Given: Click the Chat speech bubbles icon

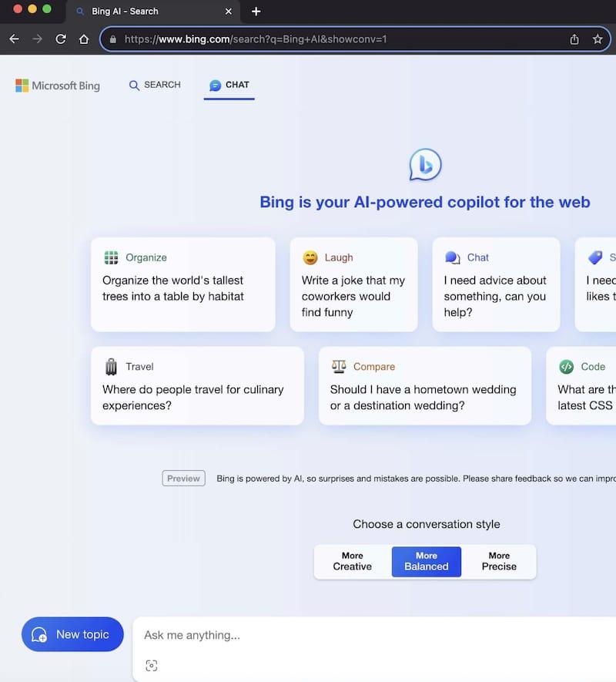Looking at the screenshot, I should point(453,257).
